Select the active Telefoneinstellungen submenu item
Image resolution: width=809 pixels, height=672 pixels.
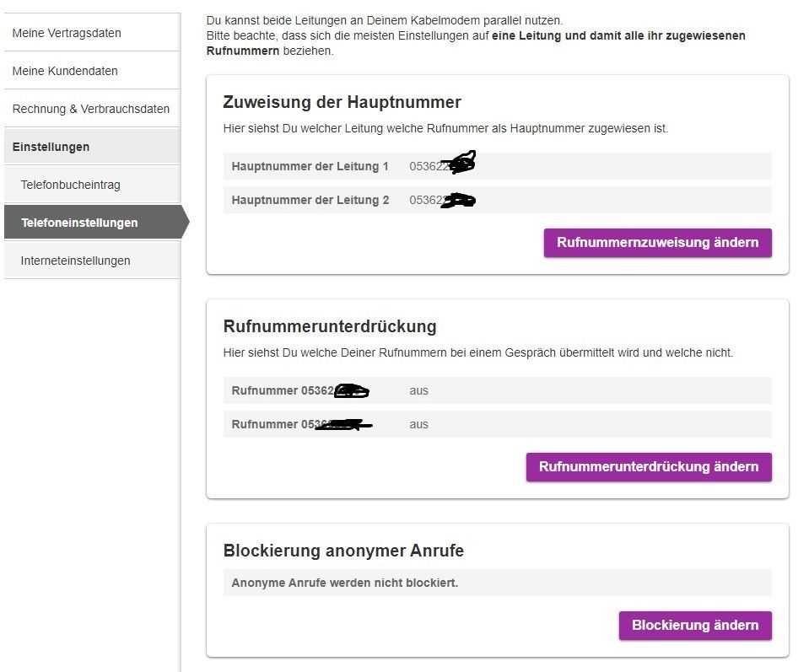click(x=79, y=223)
